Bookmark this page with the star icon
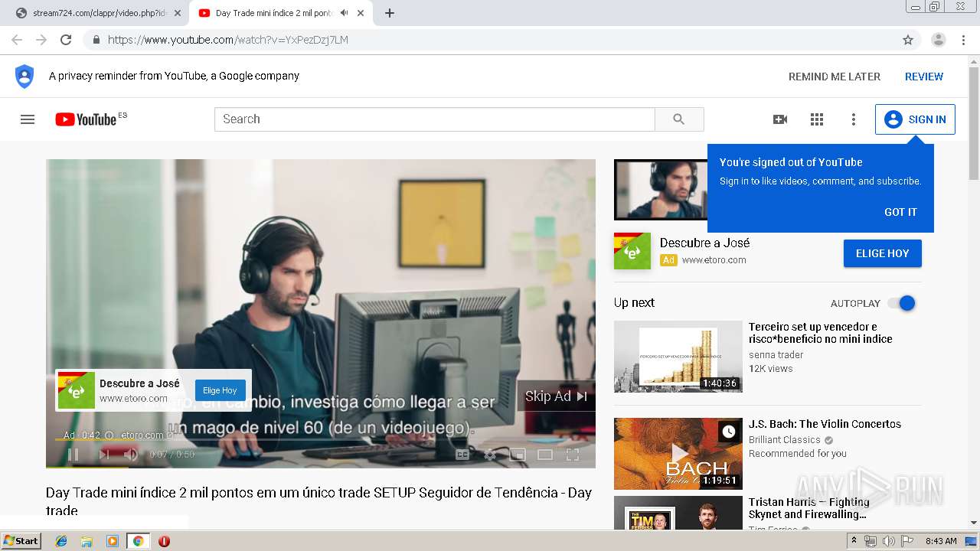The height and width of the screenshot is (551, 980). pos(908,40)
